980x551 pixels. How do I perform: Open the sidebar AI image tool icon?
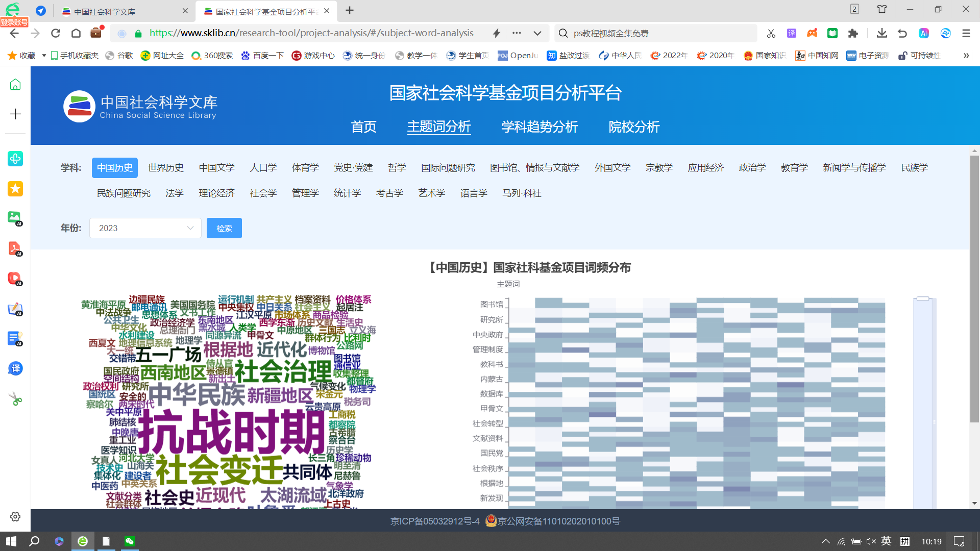pos(15,218)
